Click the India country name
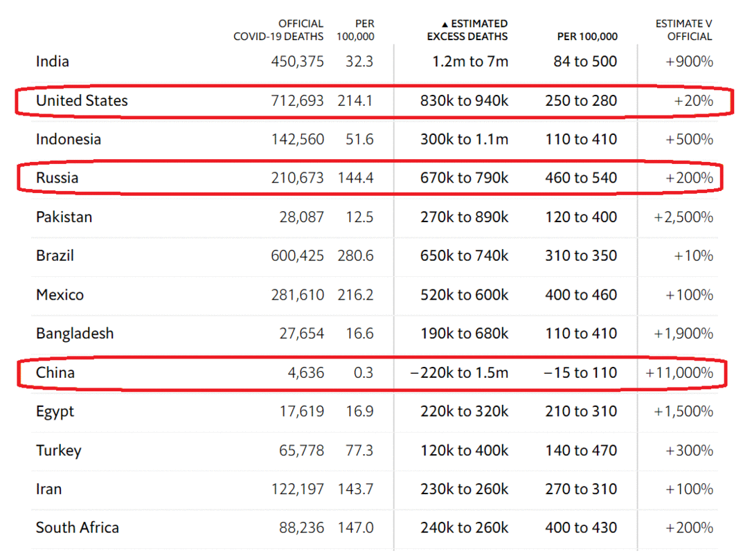This screenshot has width=743, height=560. coord(53,62)
